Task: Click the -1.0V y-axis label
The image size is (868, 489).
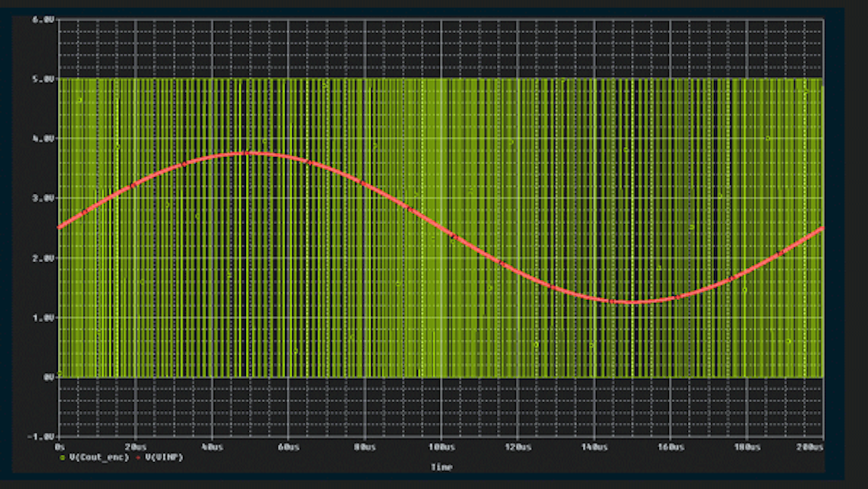Action: (41, 437)
